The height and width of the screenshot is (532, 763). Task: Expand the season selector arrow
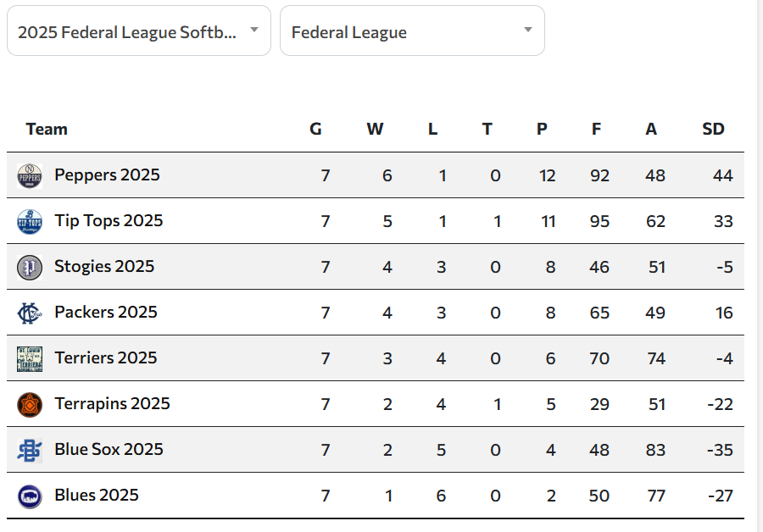click(253, 28)
